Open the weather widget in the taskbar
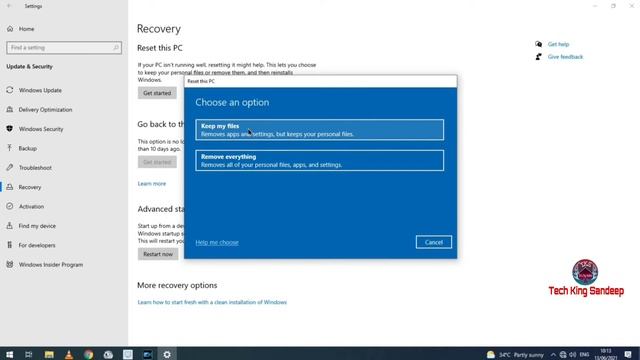The height and width of the screenshot is (360, 640). pyautogui.click(x=515, y=355)
